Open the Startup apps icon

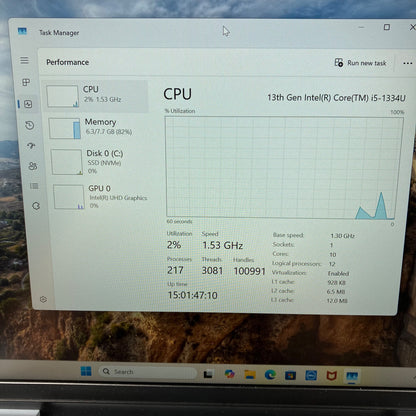coord(31,146)
